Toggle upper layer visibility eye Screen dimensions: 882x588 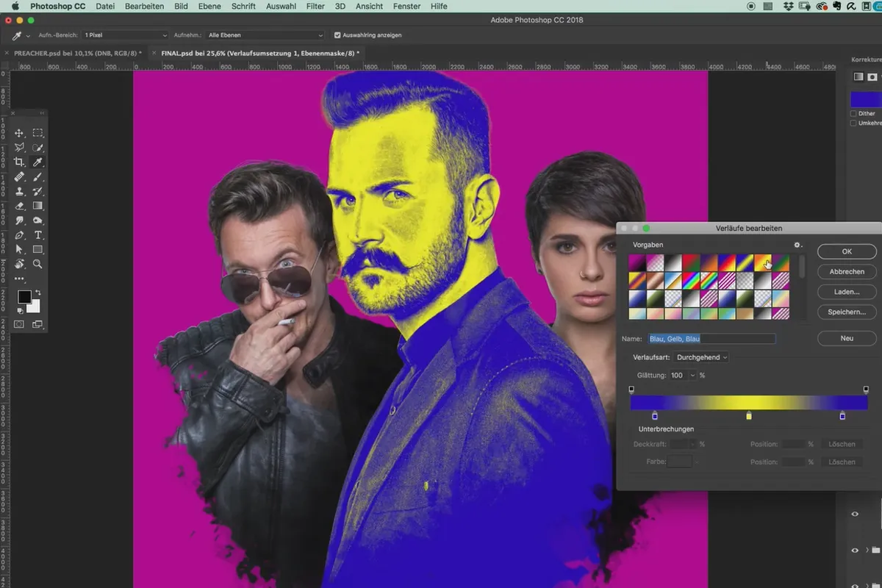tap(855, 514)
